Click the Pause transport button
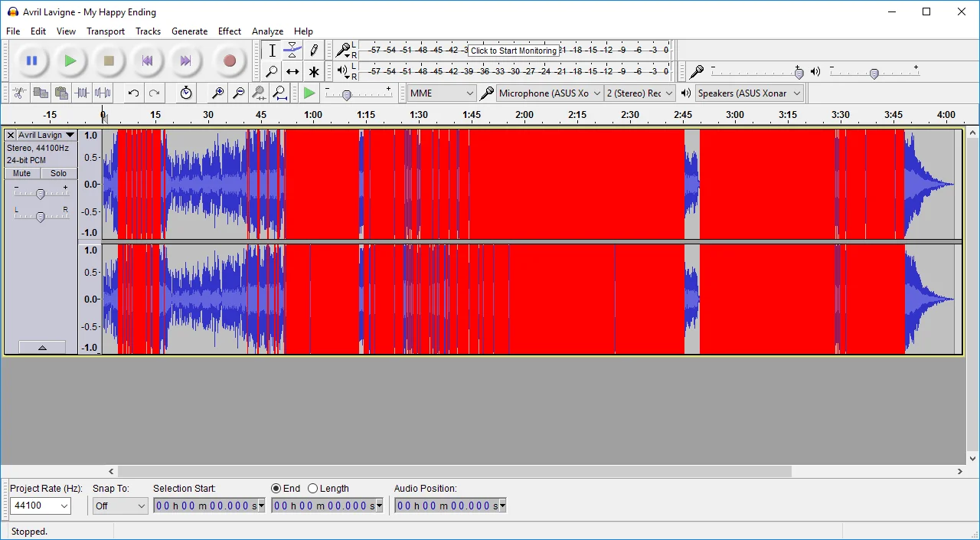Image resolution: width=980 pixels, height=540 pixels. pyautogui.click(x=31, y=61)
